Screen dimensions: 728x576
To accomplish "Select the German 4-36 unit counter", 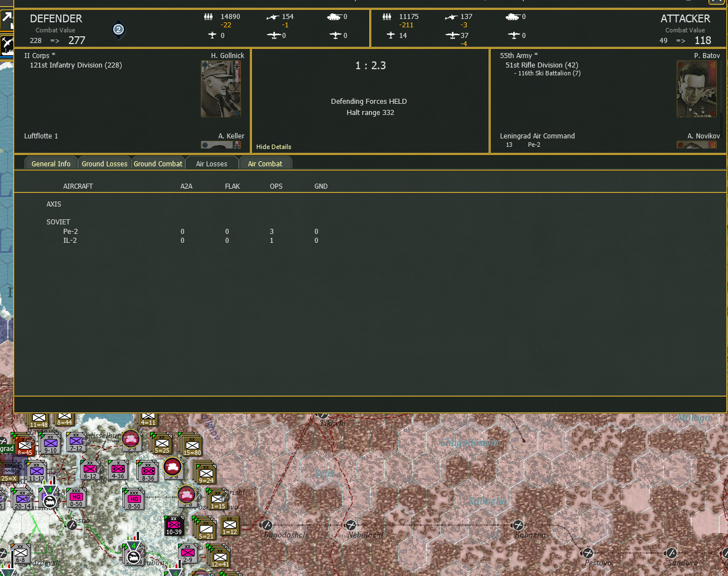I will tap(118, 469).
